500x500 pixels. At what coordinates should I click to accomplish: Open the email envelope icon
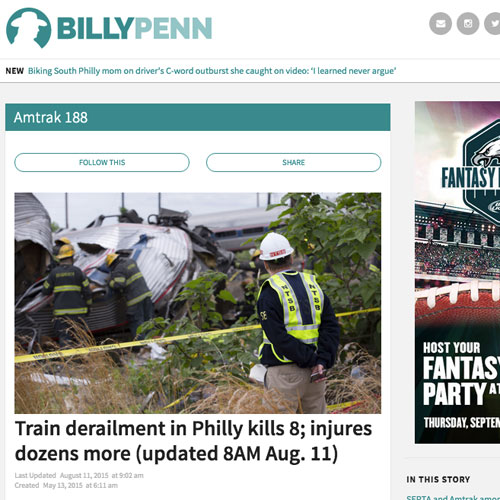click(440, 23)
